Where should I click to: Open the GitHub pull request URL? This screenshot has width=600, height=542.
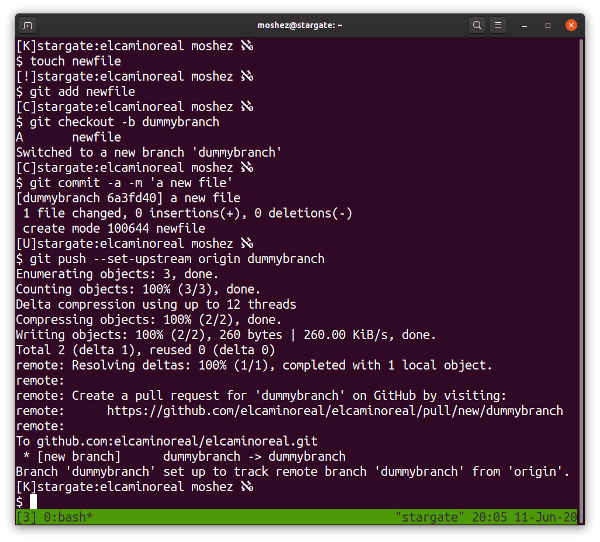click(x=334, y=411)
